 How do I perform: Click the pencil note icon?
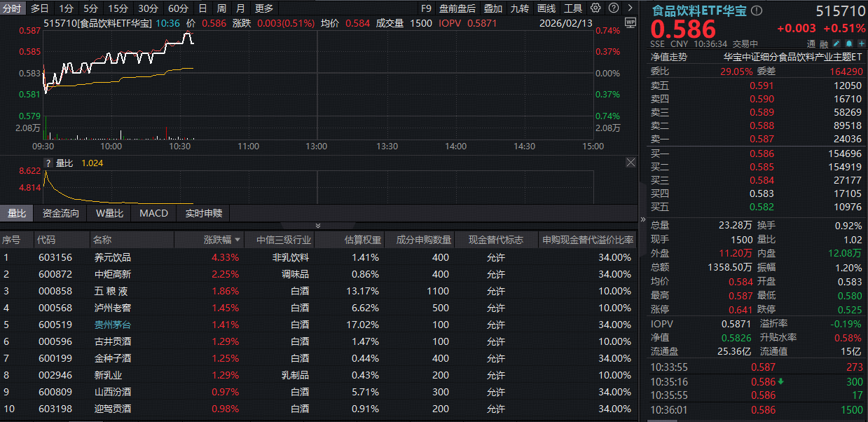[837, 43]
